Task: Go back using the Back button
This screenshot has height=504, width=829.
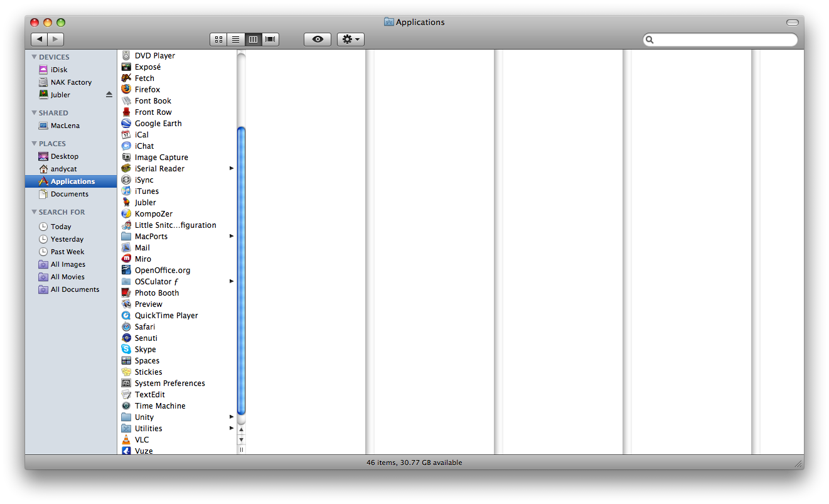Action: tap(39, 39)
